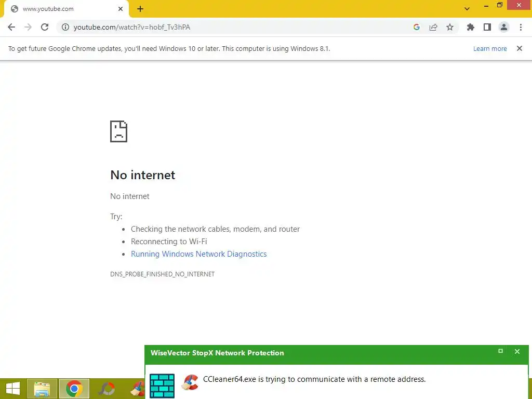Image resolution: width=532 pixels, height=399 pixels.
Task: Go back to the previous page
Action: [x=11, y=27]
